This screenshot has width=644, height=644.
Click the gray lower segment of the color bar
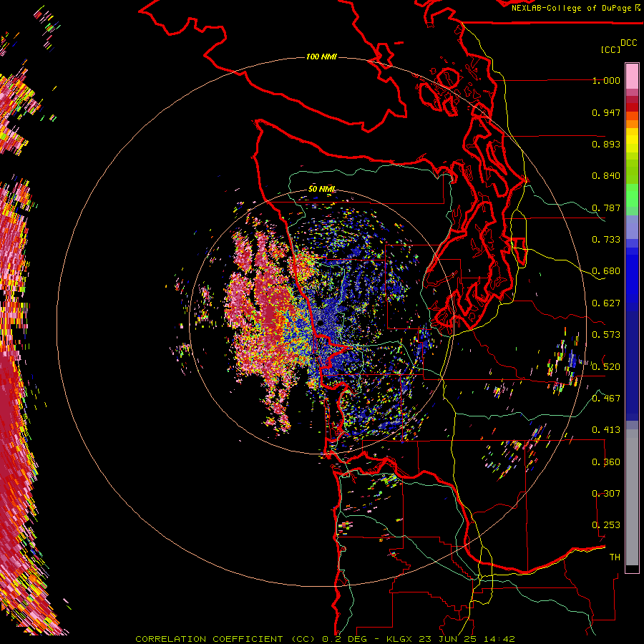point(632,497)
